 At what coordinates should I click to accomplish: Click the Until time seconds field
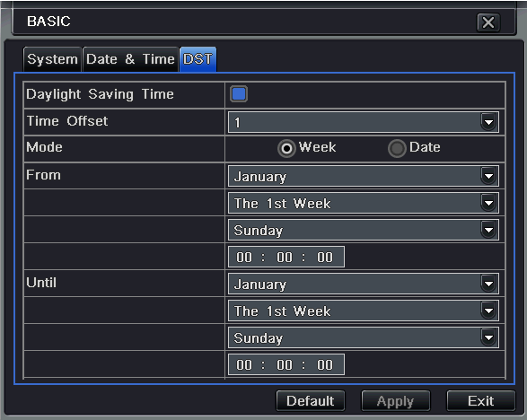point(325,364)
